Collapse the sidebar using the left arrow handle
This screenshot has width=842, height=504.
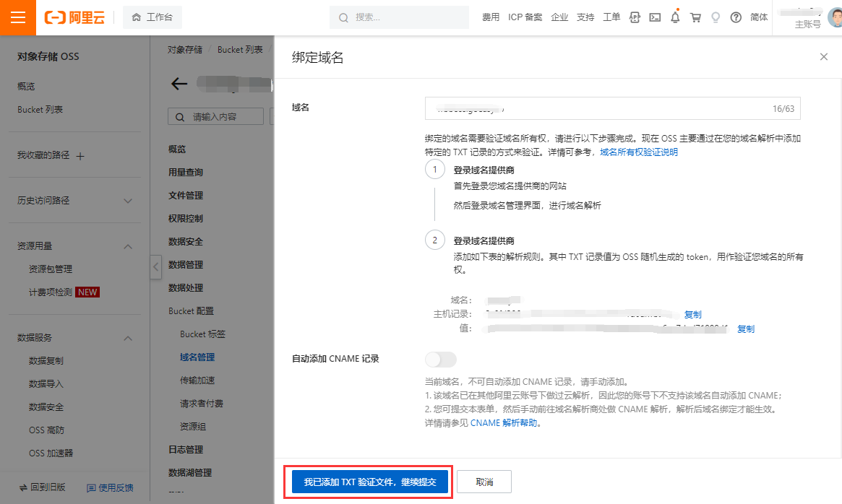[155, 267]
